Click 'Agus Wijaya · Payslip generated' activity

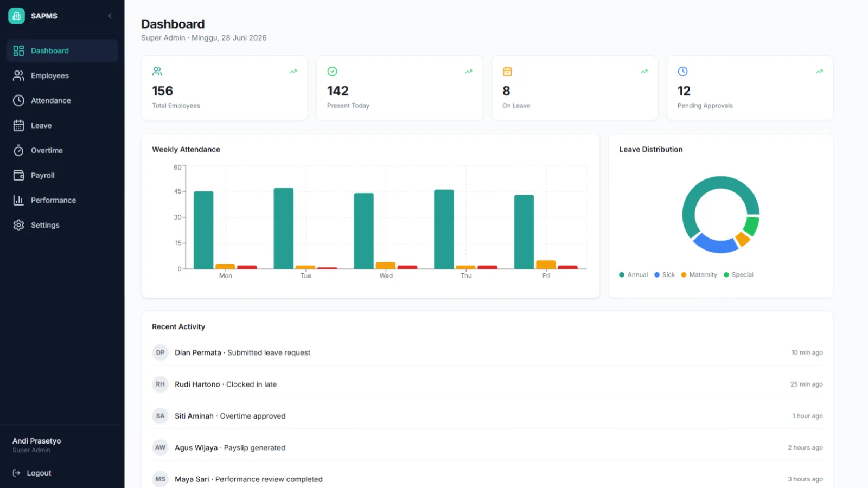click(230, 447)
